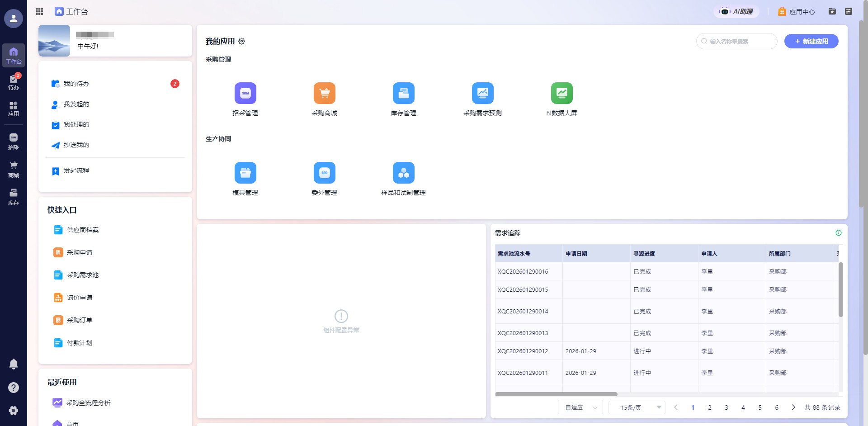Open 供应商档案 quick entry

tap(76, 230)
